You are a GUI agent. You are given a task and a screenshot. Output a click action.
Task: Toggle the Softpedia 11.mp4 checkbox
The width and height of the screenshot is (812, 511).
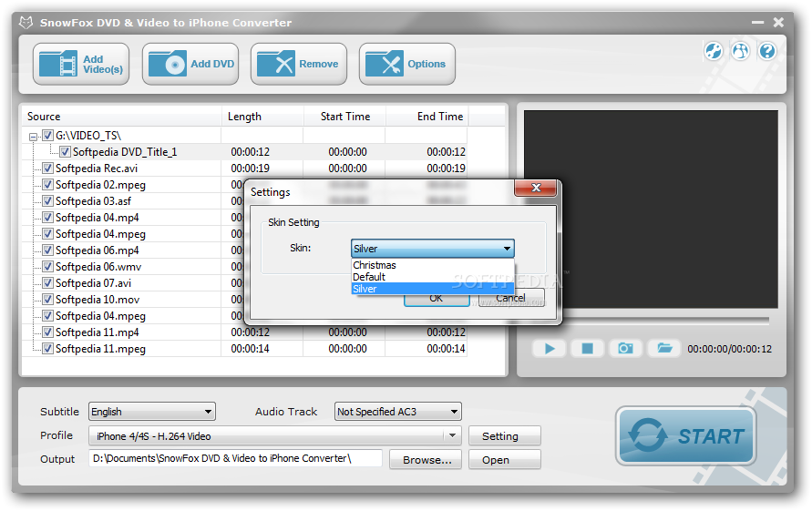click(x=47, y=332)
